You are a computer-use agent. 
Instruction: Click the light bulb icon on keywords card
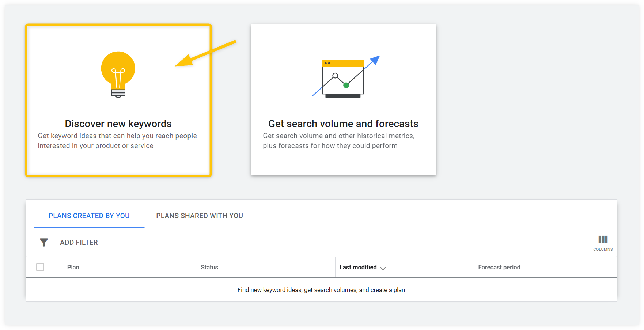118,74
